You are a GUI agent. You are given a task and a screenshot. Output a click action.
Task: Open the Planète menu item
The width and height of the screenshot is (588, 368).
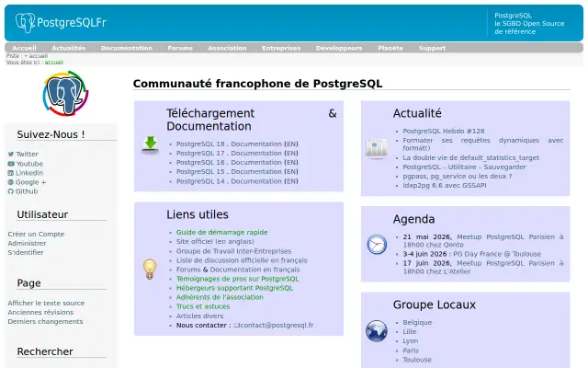pos(390,48)
